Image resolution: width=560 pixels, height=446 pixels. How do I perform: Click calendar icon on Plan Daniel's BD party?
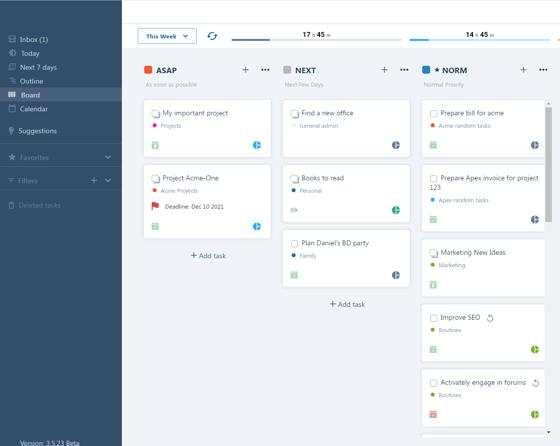294,275
